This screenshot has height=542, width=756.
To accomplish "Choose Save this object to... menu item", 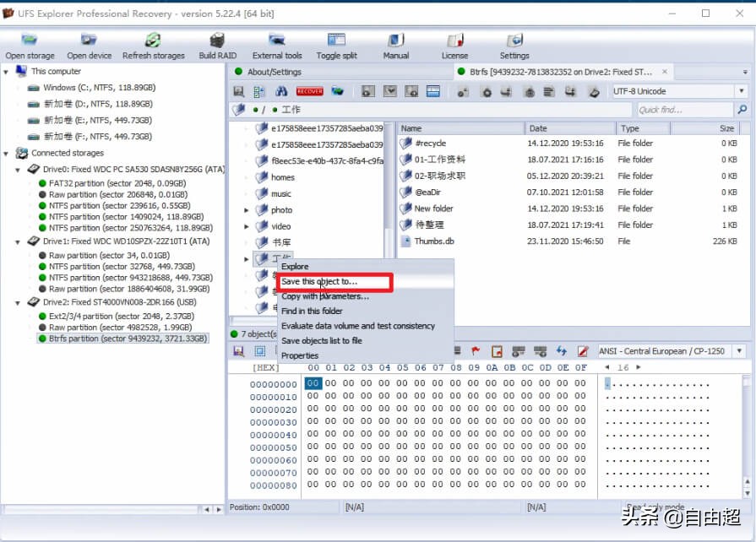I will pyautogui.click(x=319, y=281).
